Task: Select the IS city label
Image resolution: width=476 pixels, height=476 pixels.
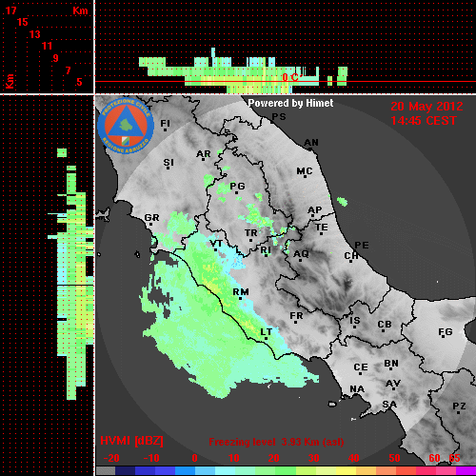Action: tap(355, 321)
